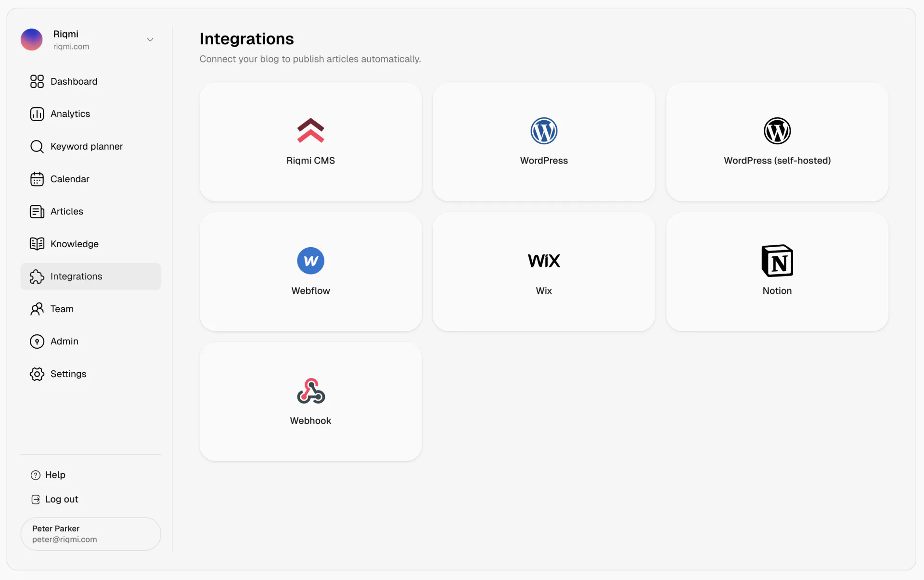
Task: Open the Dashboard menu item
Action: 90,81
